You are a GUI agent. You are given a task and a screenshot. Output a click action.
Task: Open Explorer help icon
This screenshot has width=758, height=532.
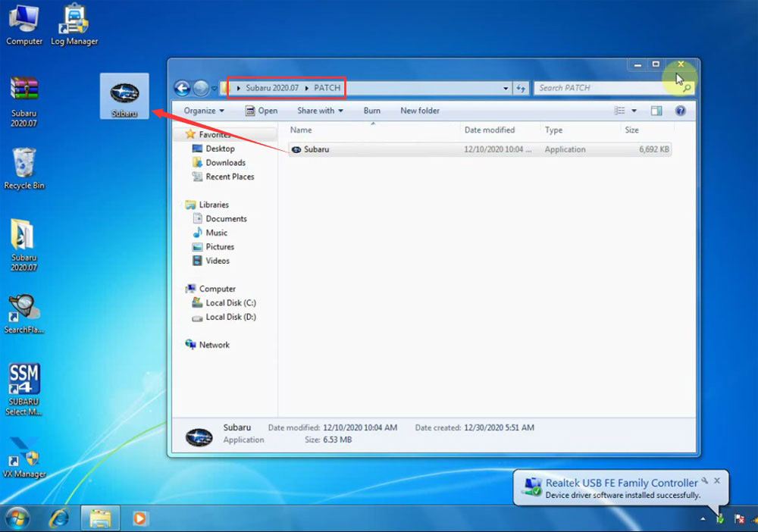pos(680,111)
